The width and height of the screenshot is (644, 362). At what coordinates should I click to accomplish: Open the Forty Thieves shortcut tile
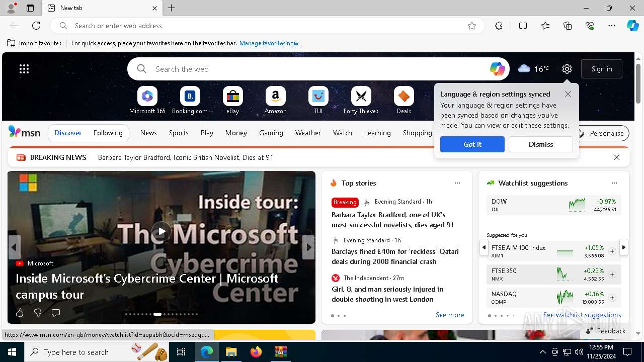[x=361, y=100]
